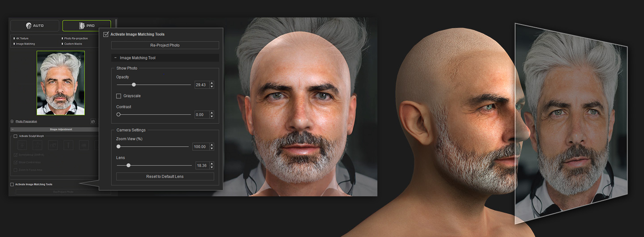This screenshot has width=644, height=237.
Task: Increase Lens value with the up arrow
Action: coord(212,164)
